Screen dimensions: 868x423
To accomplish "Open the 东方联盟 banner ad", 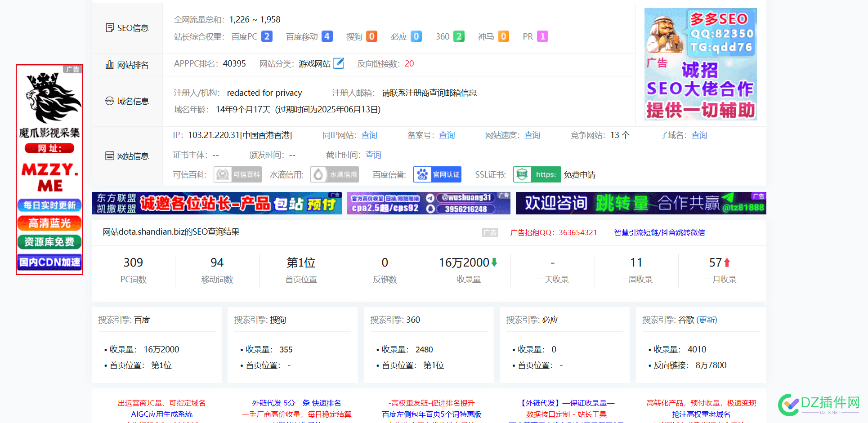I will pos(217,203).
